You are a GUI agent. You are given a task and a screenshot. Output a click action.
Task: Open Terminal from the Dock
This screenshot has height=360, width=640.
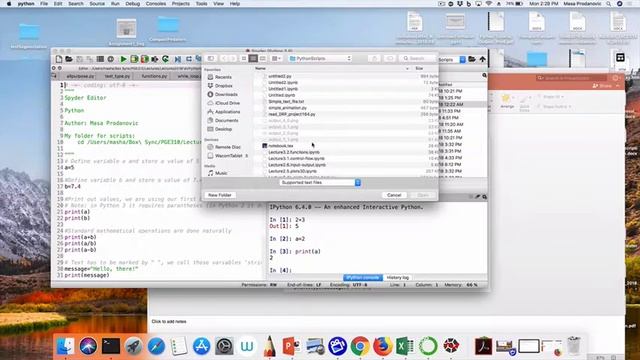111,346
